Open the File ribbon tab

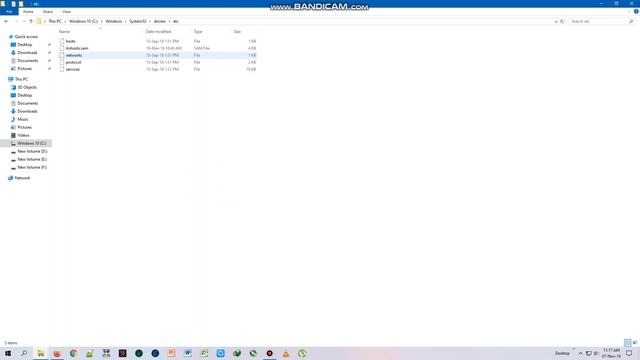(9, 12)
